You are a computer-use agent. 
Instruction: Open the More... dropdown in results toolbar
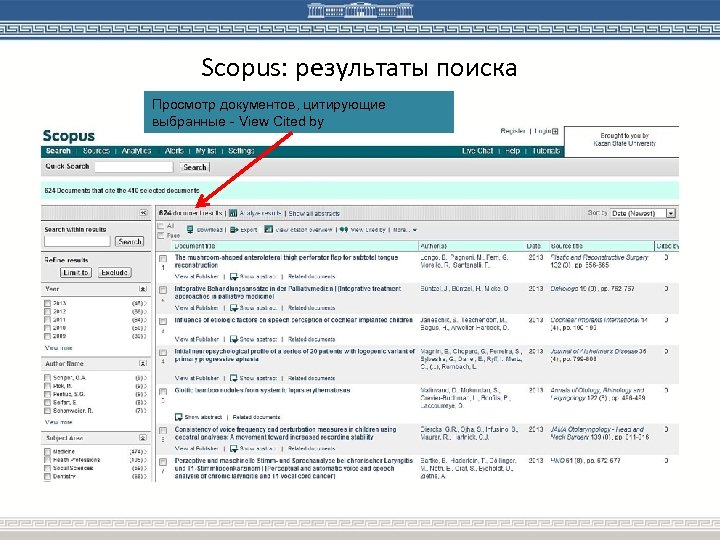(405, 230)
